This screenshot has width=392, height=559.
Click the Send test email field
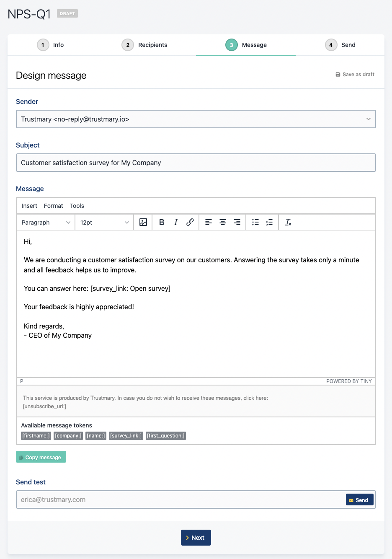coord(180,499)
